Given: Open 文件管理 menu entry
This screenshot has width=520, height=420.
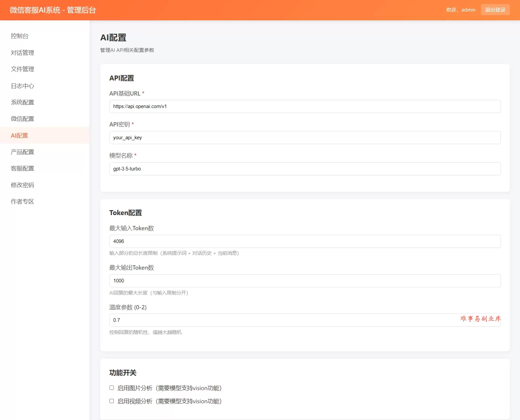Looking at the screenshot, I should point(45,69).
